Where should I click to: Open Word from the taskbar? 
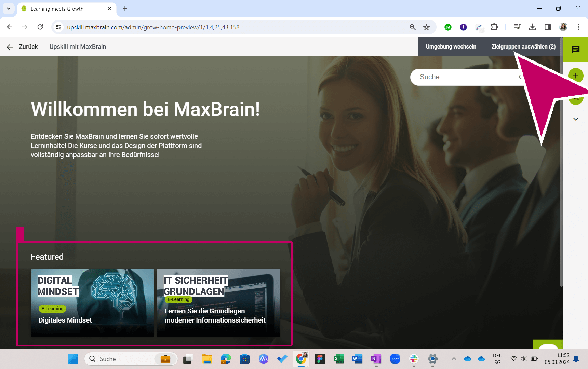click(x=357, y=359)
